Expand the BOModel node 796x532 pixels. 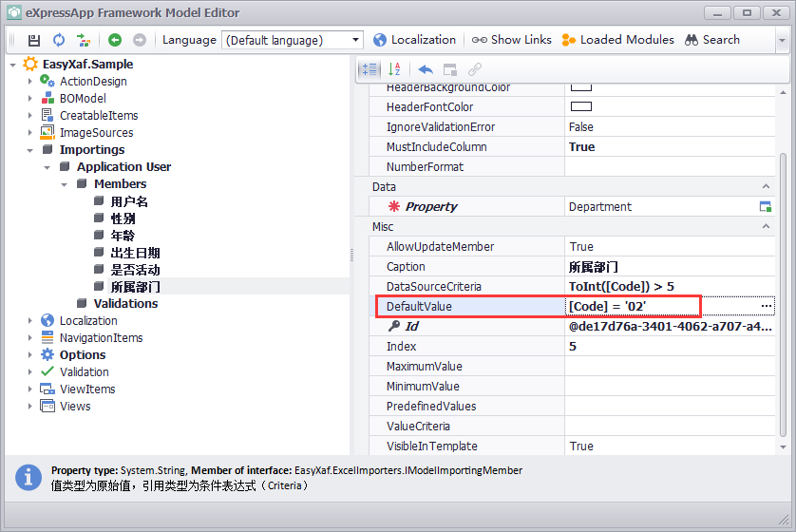click(30, 99)
